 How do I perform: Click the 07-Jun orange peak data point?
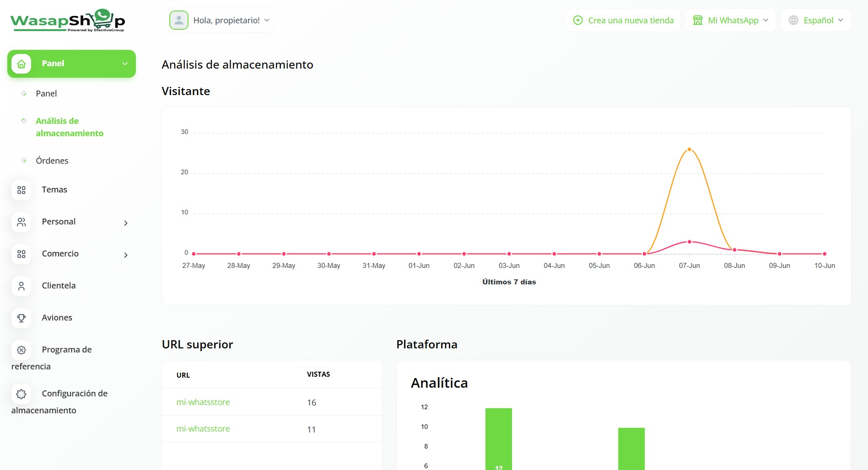(689, 150)
